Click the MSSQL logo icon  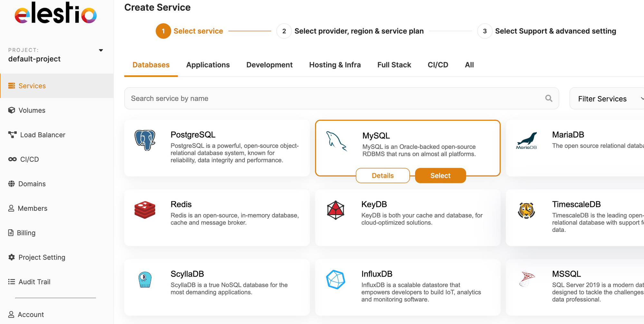tap(527, 279)
